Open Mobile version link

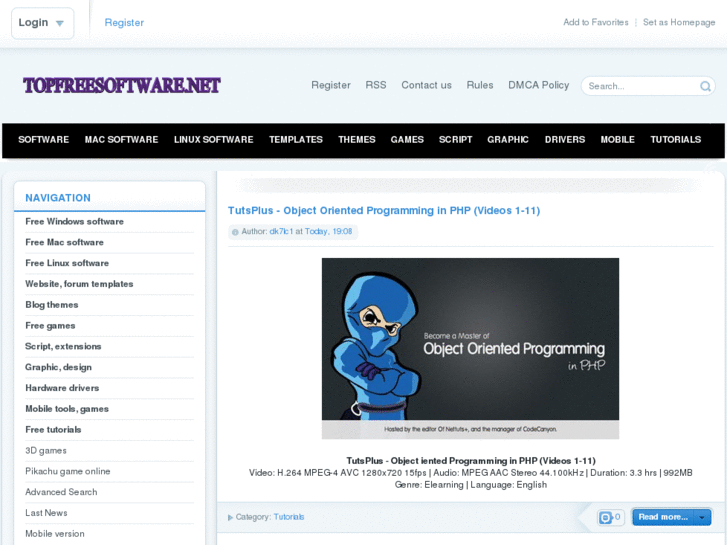[55, 534]
